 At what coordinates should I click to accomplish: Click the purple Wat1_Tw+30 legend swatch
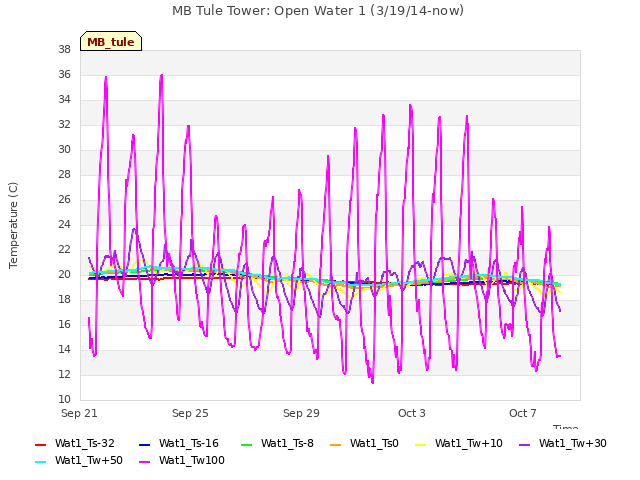pos(524,444)
